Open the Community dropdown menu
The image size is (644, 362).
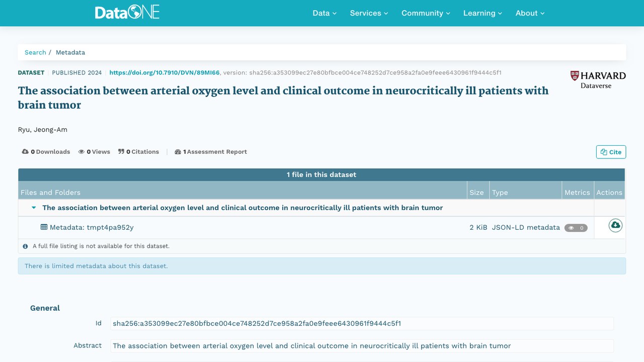(426, 13)
